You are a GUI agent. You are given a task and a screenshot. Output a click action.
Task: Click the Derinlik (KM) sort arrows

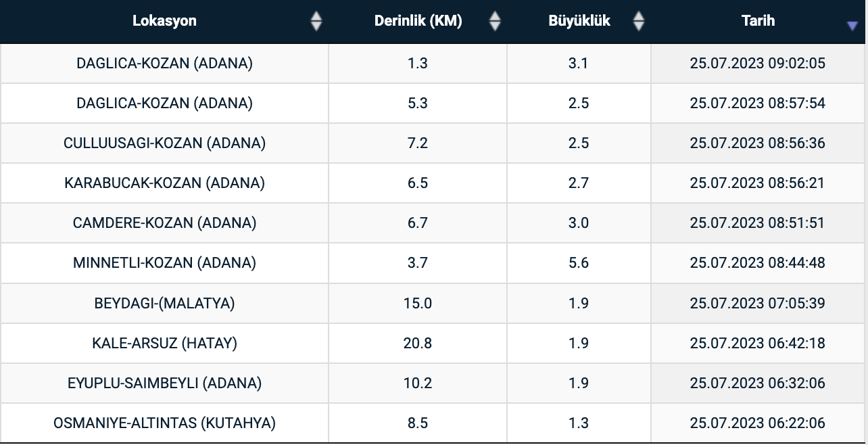(495, 21)
